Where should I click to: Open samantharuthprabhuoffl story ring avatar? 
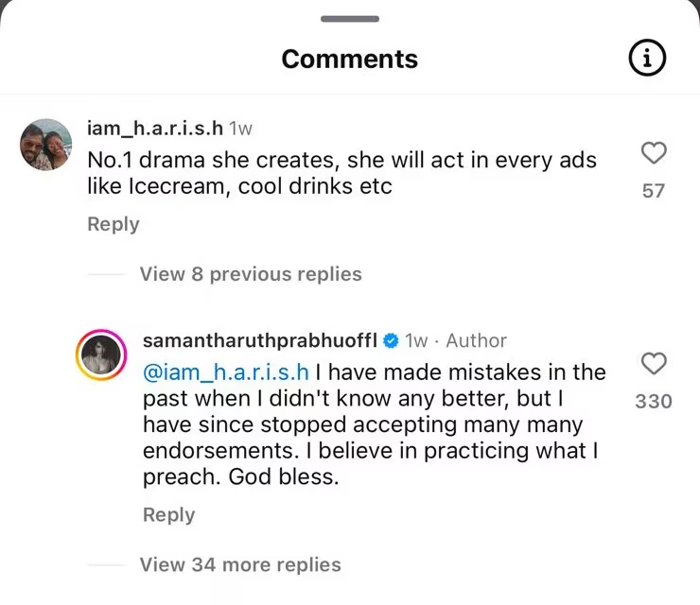pyautogui.click(x=101, y=355)
